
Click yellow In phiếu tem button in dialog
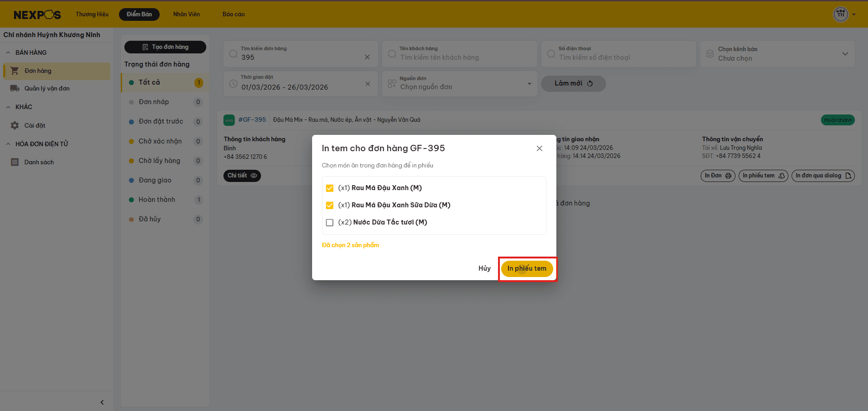tap(527, 268)
